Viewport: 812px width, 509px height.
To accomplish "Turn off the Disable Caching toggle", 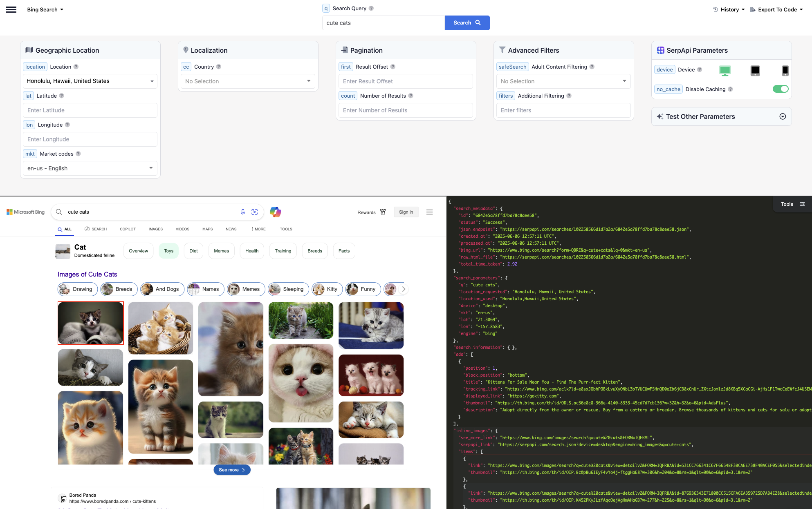I will (x=781, y=89).
